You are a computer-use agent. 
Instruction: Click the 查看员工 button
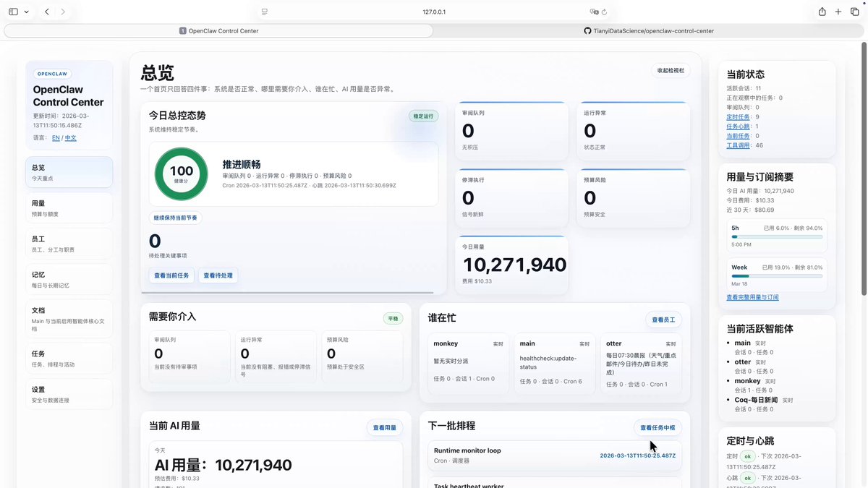coord(663,320)
